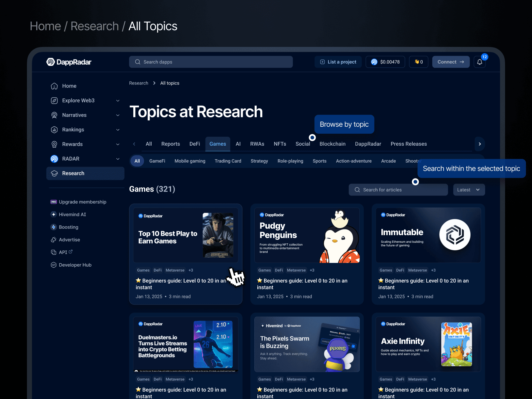The image size is (532, 399).
Task: Open the Immutable article thumbnail
Action: (x=428, y=235)
